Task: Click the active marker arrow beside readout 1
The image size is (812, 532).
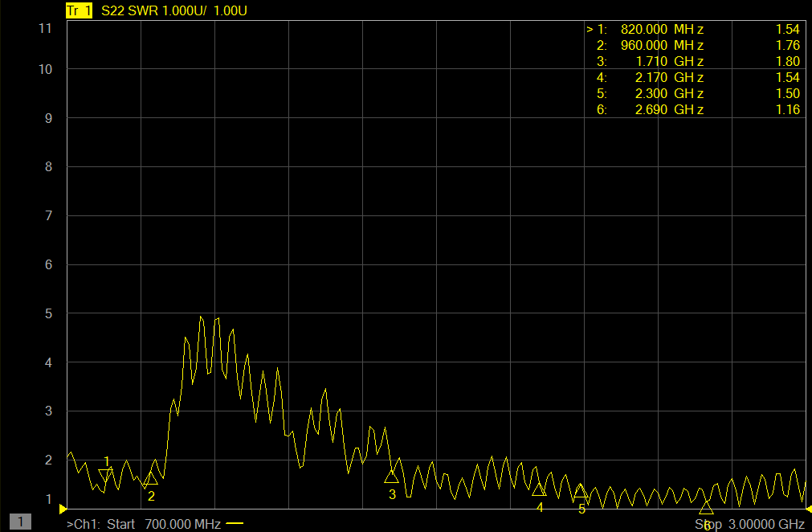Action: (590, 30)
